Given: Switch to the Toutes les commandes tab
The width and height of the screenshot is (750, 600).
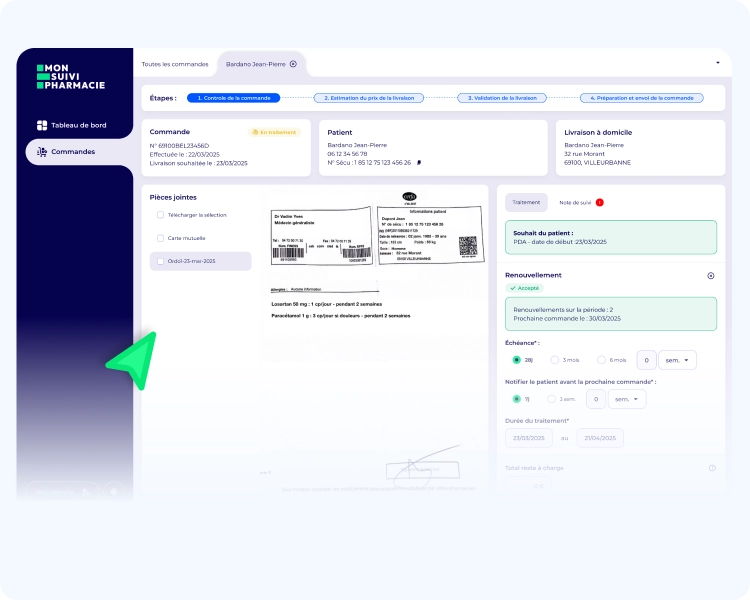Looking at the screenshot, I should click(x=175, y=64).
